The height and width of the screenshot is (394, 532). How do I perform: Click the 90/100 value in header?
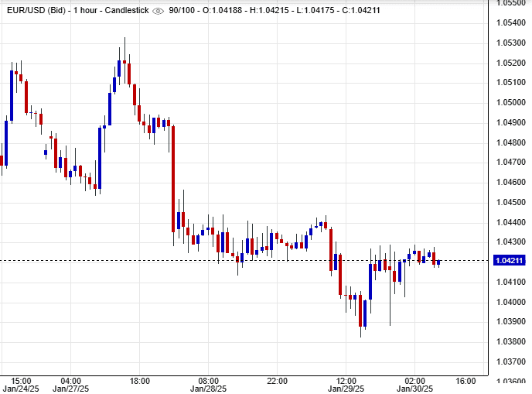pos(182,11)
